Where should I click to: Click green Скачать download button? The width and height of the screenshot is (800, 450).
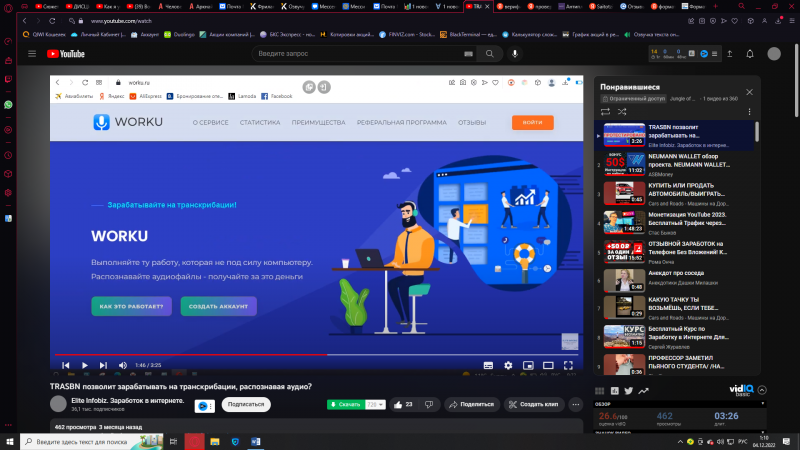click(x=346, y=404)
